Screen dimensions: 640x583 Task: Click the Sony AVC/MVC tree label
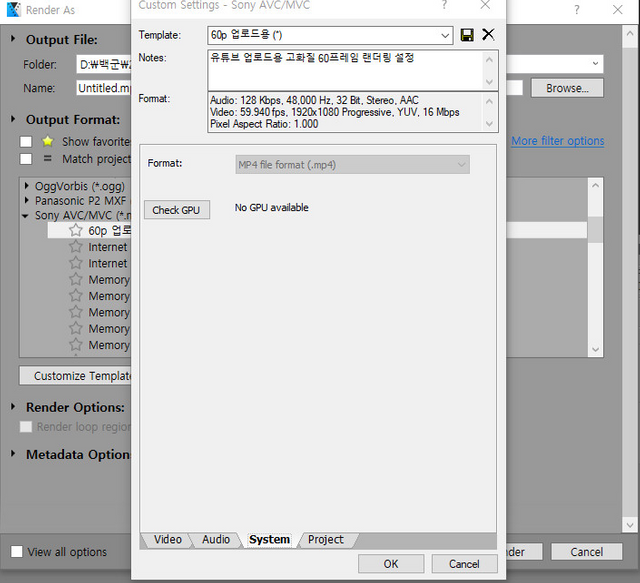click(x=82, y=216)
